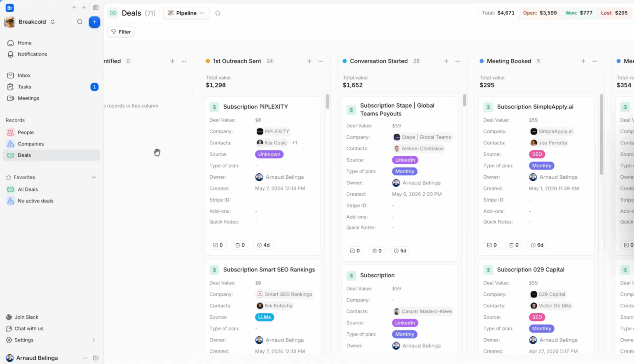Click the blue plus create button
This screenshot has height=364, width=634.
coord(94,22)
